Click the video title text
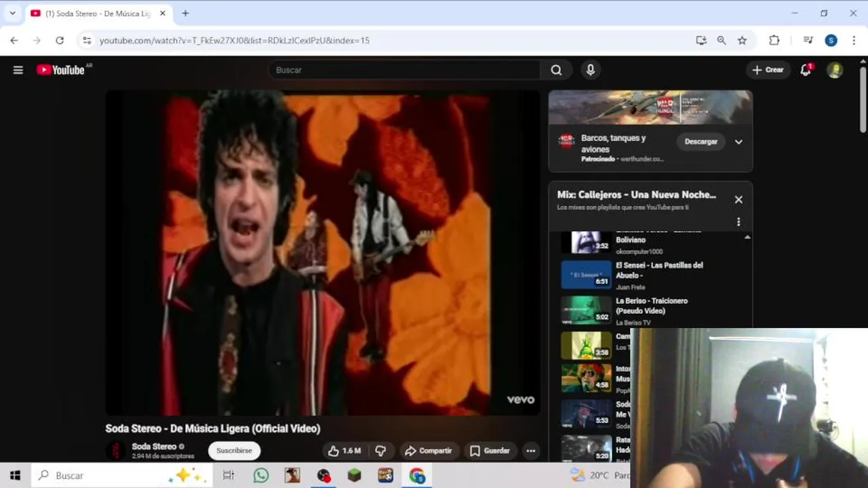This screenshot has width=868, height=488. pyautogui.click(x=212, y=428)
